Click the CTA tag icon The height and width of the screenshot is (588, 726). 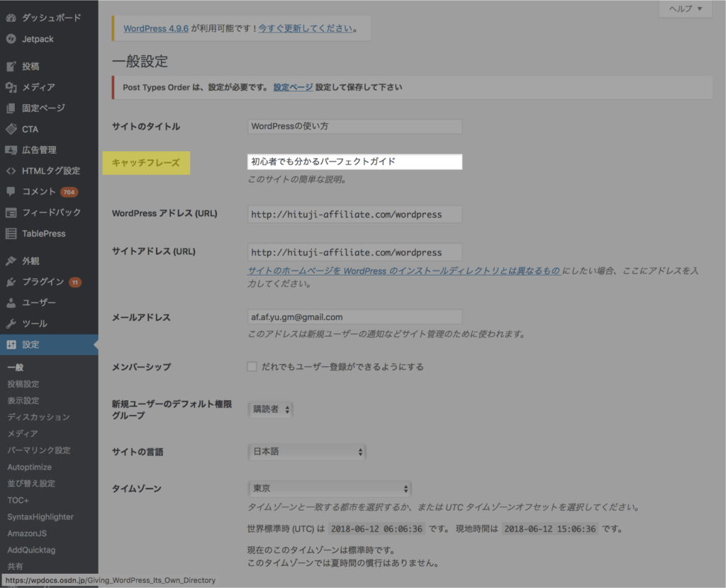click(11, 129)
